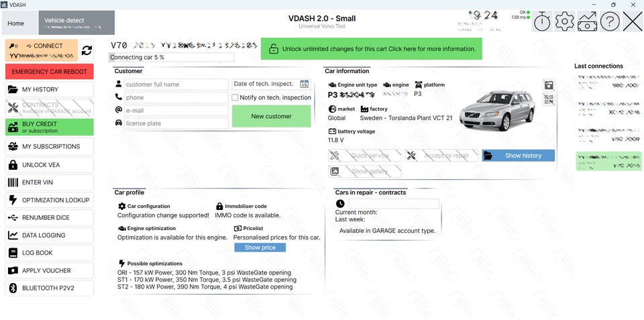The image size is (644, 320).
Task: Click the e-mail input field
Action: click(x=176, y=111)
